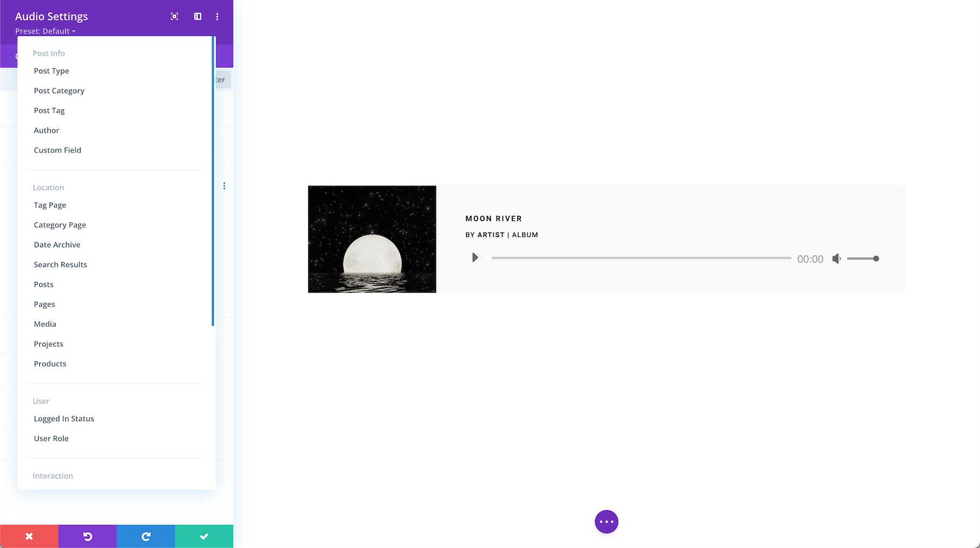Choose Products in the Location section
Viewport: 980px width, 548px height.
[x=50, y=363]
